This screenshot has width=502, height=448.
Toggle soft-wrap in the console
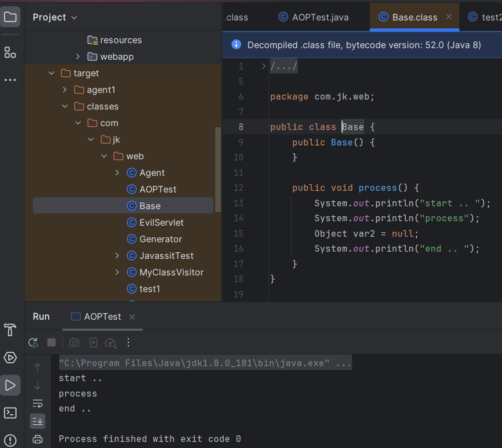coord(38,404)
